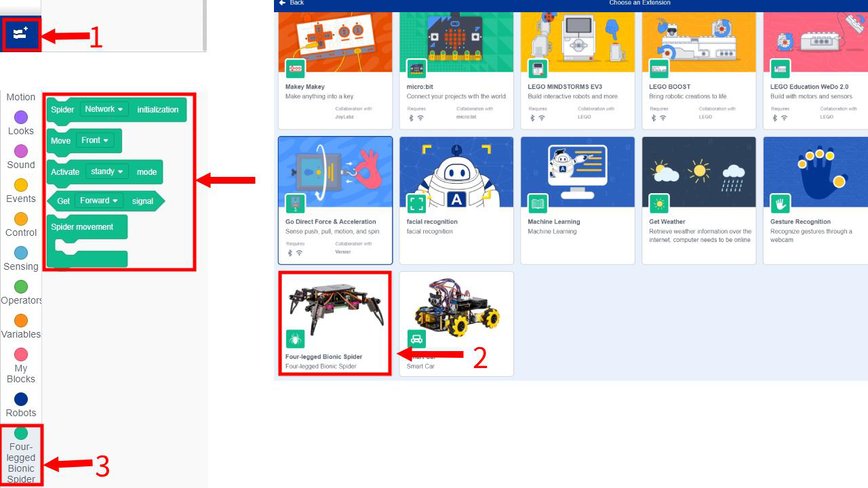Select the Variables category circle
868x488 pixels.
pos(21,321)
